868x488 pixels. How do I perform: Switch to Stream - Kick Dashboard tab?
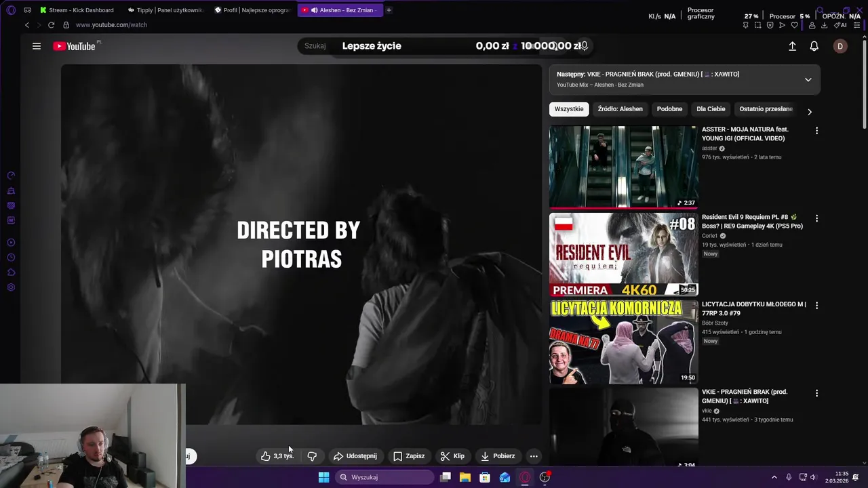(77, 10)
